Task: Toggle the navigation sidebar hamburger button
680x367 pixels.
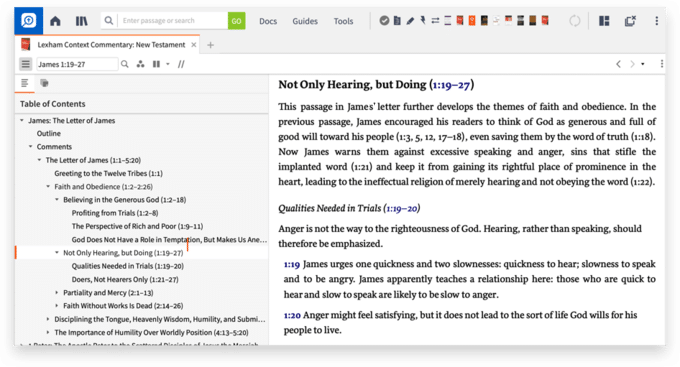Action: pos(26,64)
